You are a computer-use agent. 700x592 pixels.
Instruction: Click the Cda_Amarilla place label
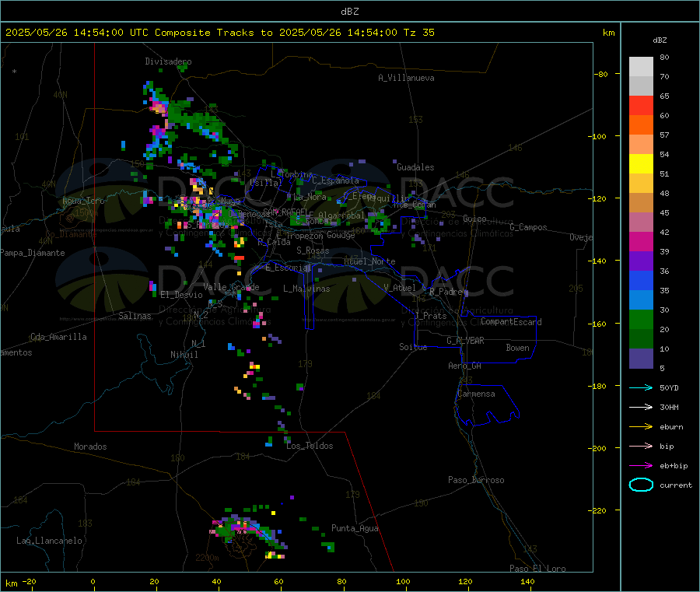point(59,337)
